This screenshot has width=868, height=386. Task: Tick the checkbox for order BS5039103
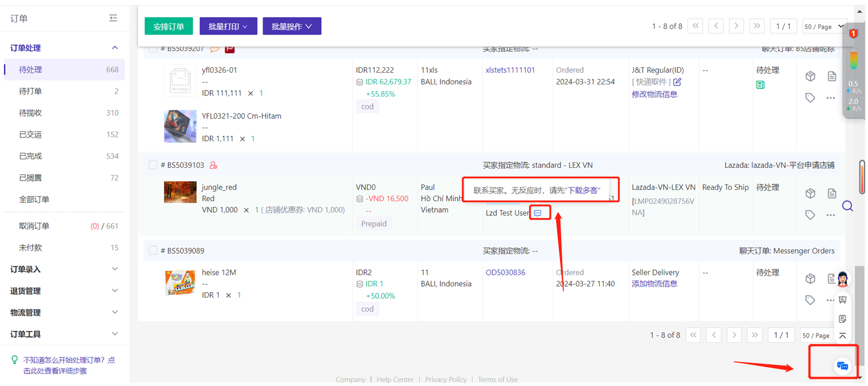153,164
